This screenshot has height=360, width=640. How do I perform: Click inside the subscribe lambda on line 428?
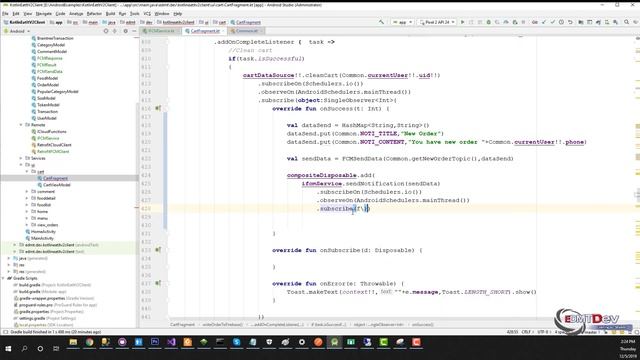point(362,209)
